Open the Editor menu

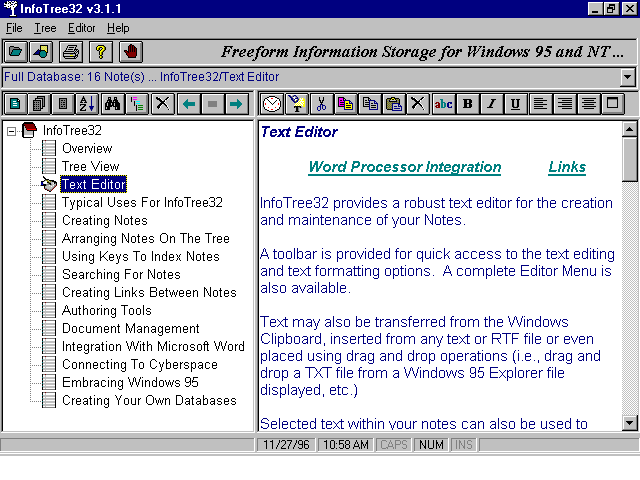point(82,28)
